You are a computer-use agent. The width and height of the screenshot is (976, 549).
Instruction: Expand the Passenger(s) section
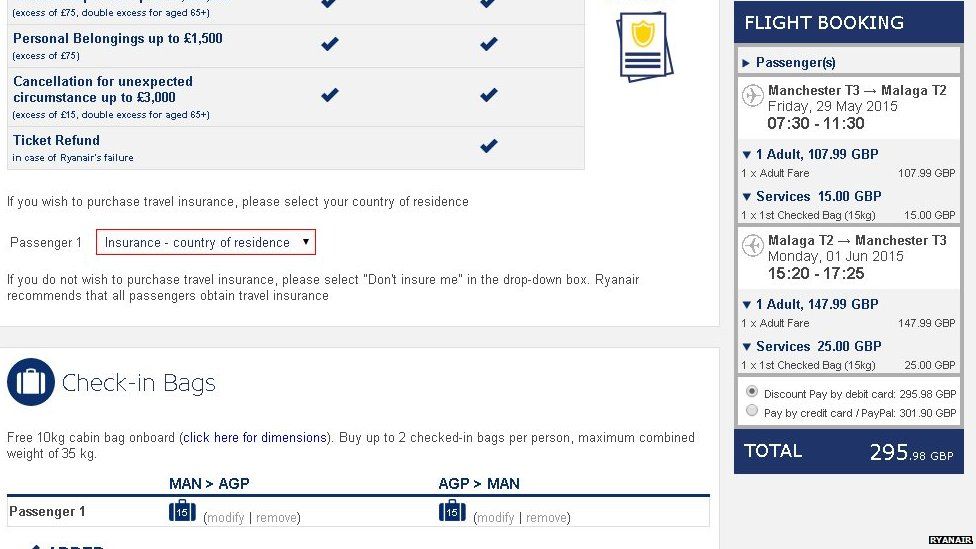[789, 62]
